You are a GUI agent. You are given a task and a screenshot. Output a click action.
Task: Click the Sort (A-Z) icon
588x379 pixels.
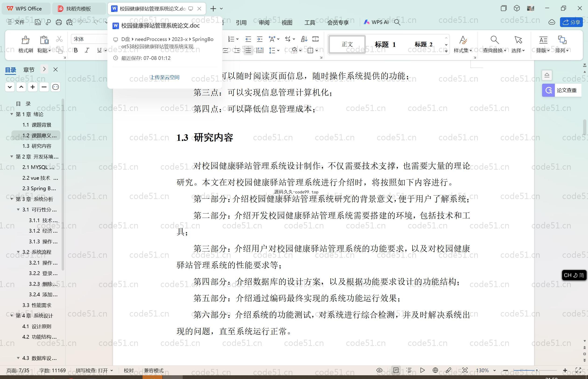(x=304, y=39)
